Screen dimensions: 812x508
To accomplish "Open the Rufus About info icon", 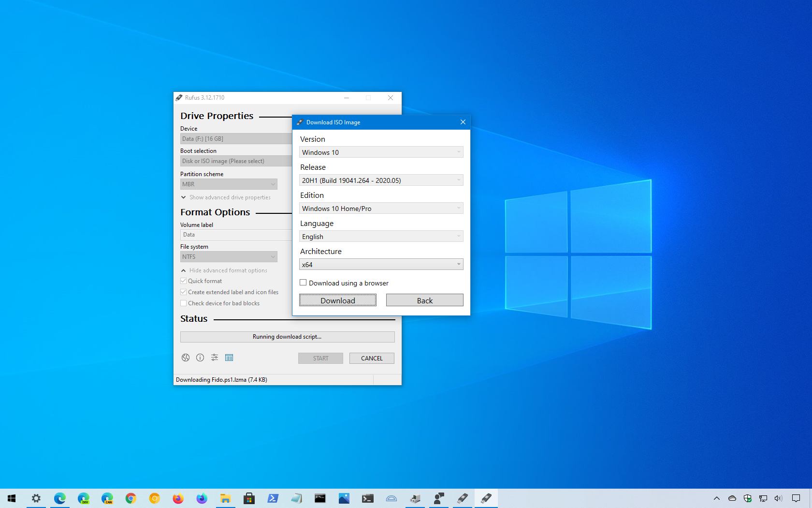I will pyautogui.click(x=200, y=358).
